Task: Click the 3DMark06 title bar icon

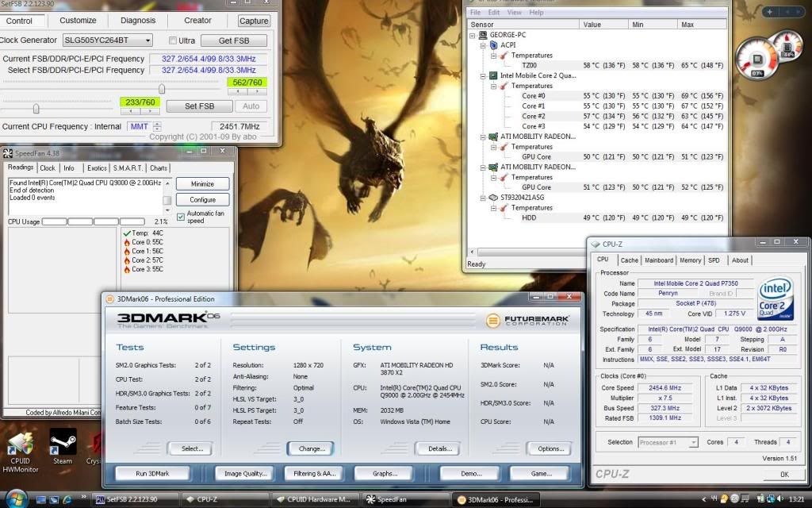Action: point(109,299)
